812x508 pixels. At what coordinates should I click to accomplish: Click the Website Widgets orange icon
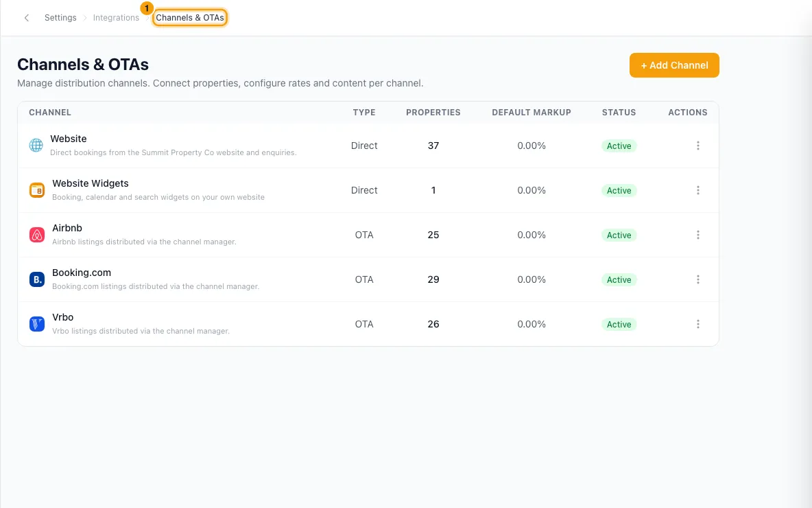pos(37,190)
